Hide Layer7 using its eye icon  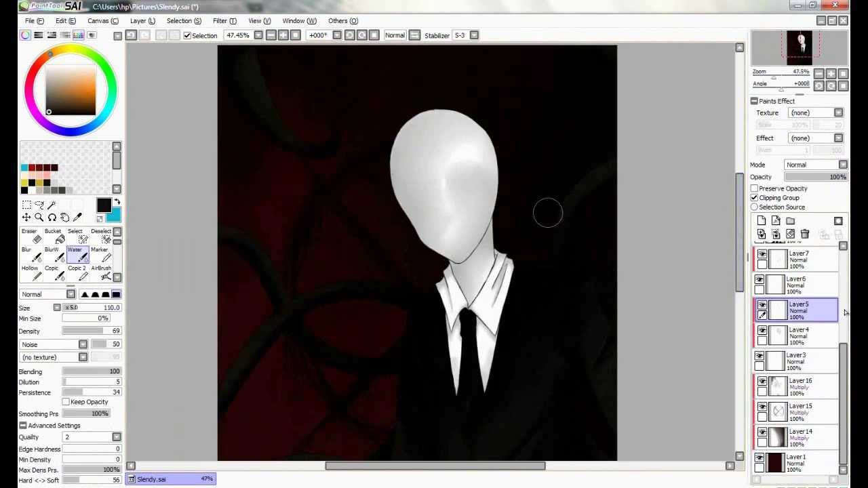pos(762,254)
